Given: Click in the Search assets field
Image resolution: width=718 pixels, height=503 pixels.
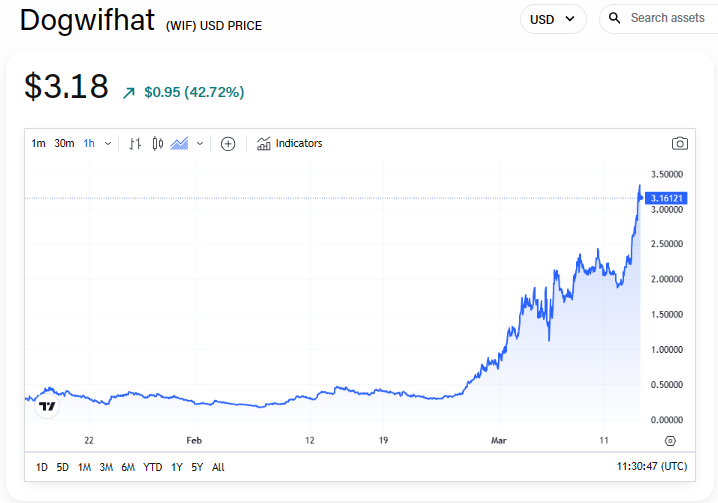Looking at the screenshot, I should [667, 18].
